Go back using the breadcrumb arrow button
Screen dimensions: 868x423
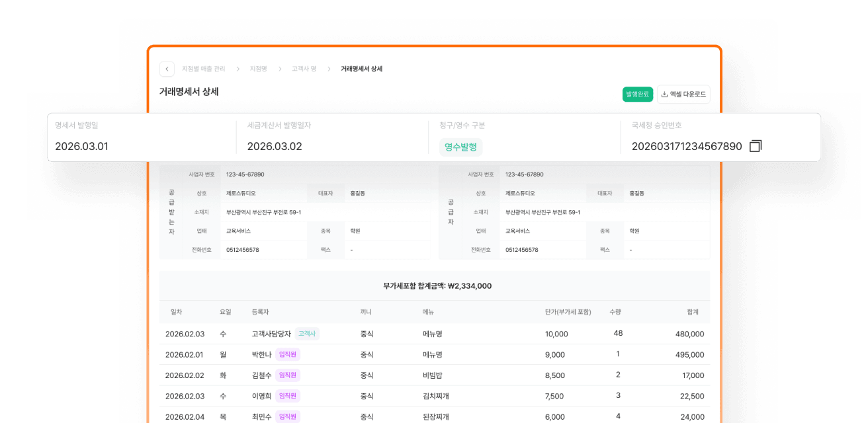[x=167, y=69]
